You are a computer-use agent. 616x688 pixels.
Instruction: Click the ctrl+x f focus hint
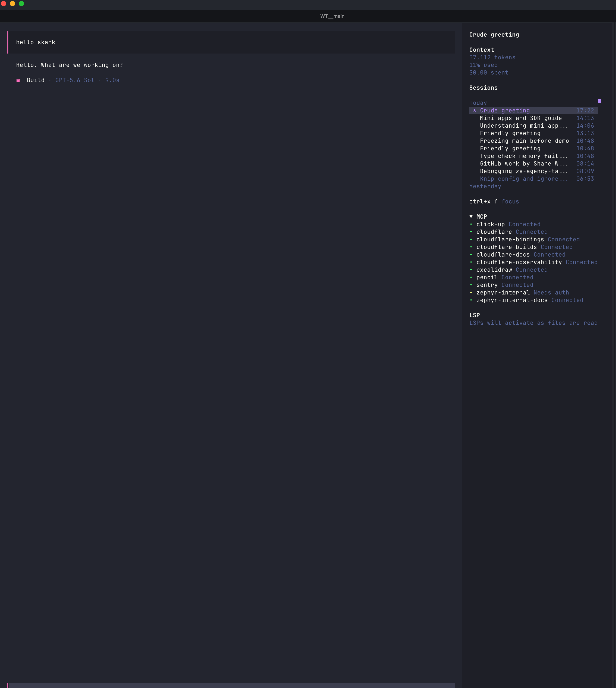[494, 201]
